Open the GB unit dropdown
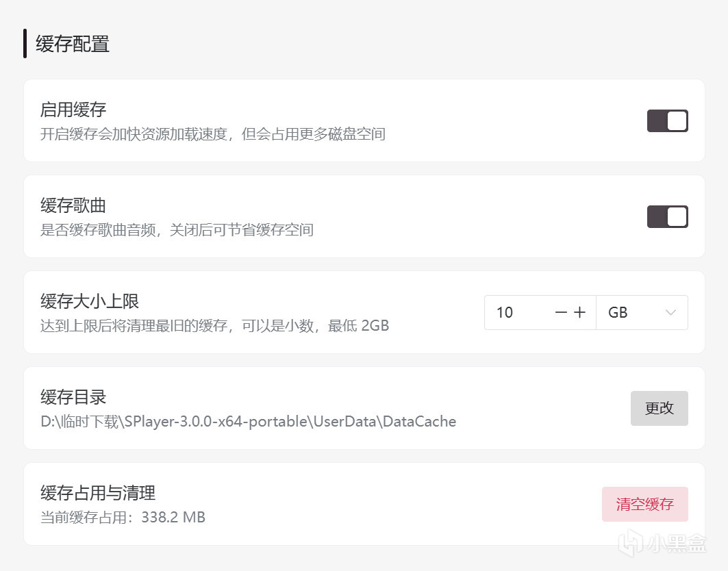728x571 pixels. [641, 313]
